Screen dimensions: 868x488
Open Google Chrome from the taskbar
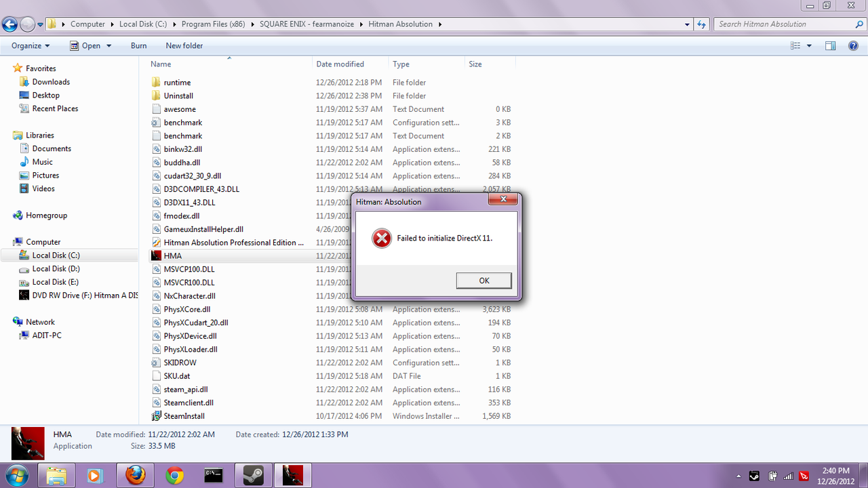tap(175, 475)
